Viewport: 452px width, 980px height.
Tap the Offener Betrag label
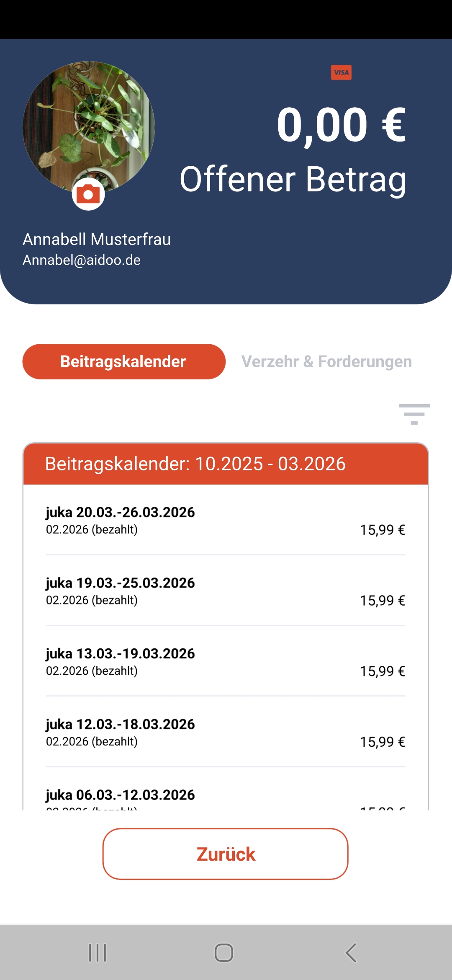pos(293,179)
